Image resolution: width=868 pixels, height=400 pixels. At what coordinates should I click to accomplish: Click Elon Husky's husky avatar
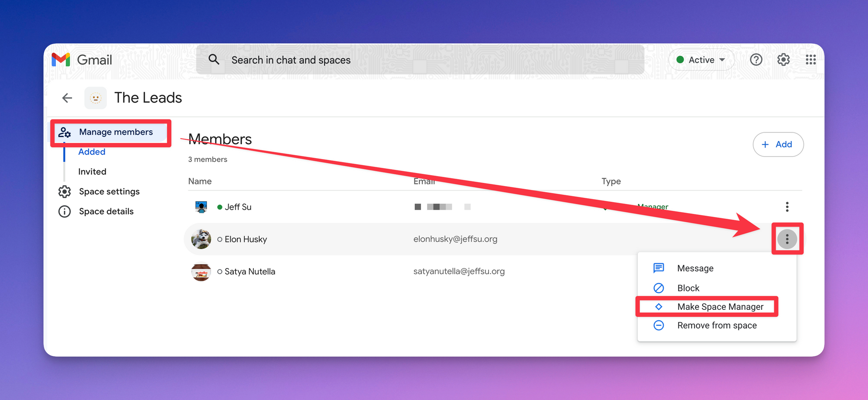tap(201, 239)
